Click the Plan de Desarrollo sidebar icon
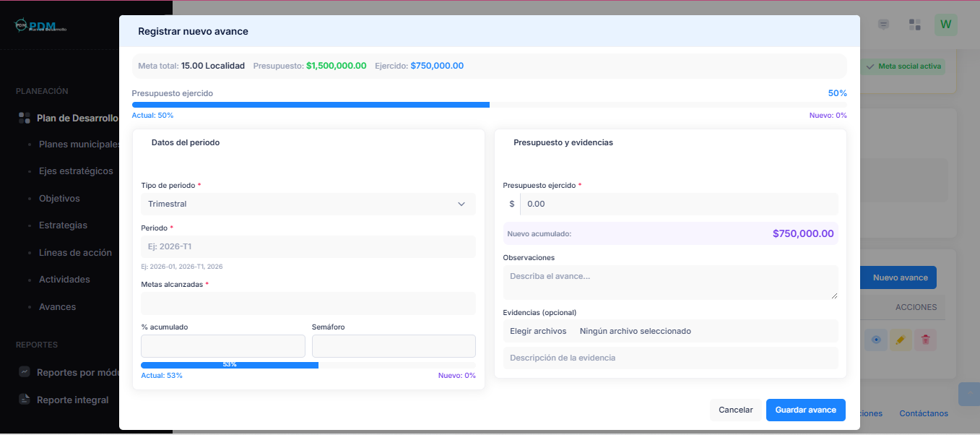This screenshot has width=980, height=435. click(x=24, y=118)
